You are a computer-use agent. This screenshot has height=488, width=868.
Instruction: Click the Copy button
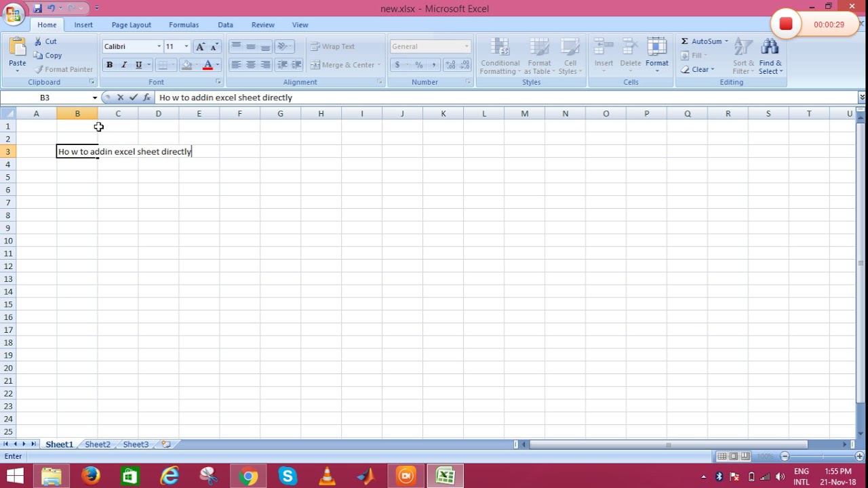[x=48, y=56]
